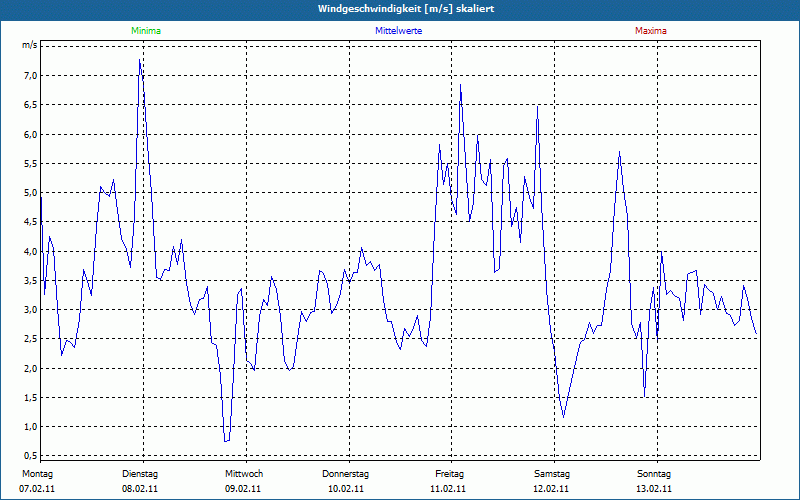Click the 6,5 y-axis value
Screen dimensions: 800x500
point(30,105)
